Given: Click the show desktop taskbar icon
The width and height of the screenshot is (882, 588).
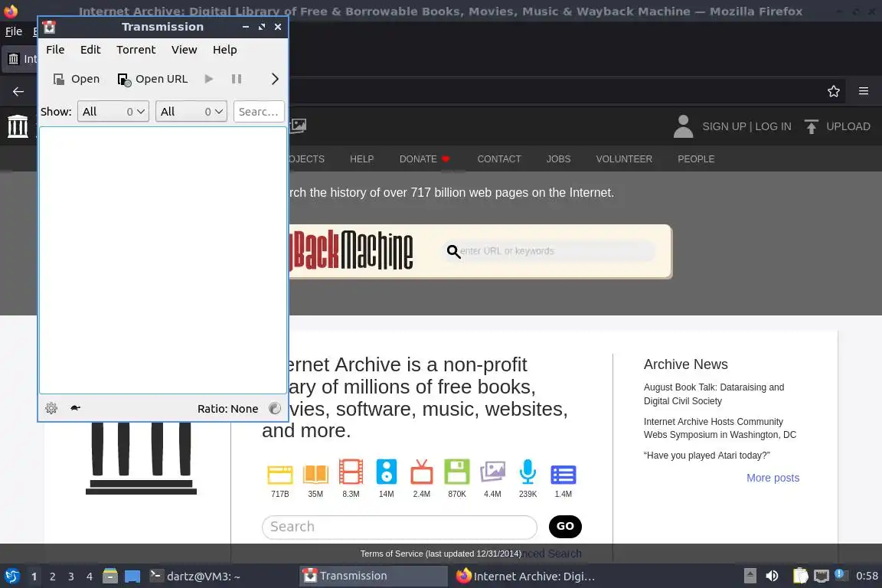Looking at the screenshot, I should 132,577.
